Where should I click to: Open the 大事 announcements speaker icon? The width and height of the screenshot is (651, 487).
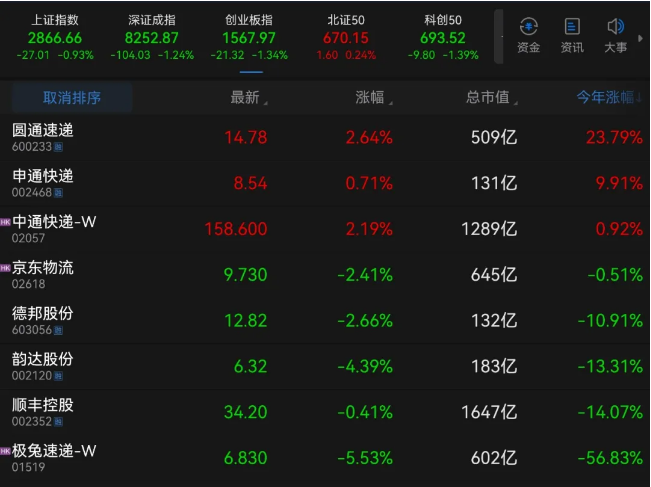[615, 35]
